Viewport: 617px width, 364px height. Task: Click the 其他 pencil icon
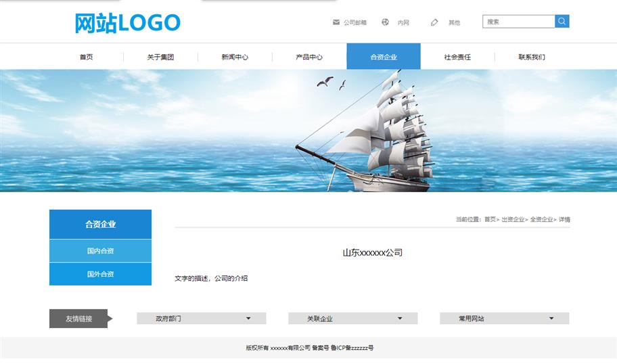(434, 22)
